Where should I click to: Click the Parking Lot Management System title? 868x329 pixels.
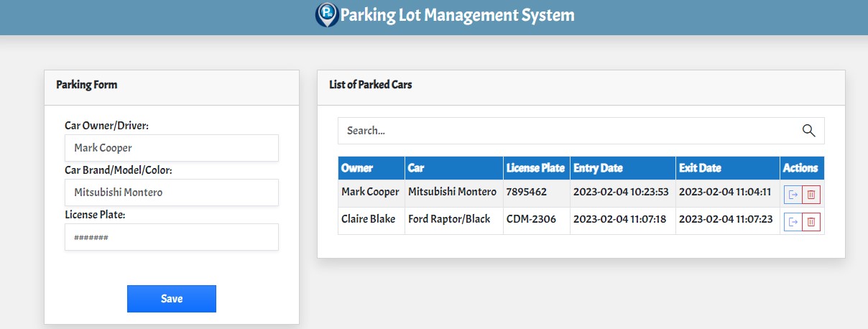(457, 14)
